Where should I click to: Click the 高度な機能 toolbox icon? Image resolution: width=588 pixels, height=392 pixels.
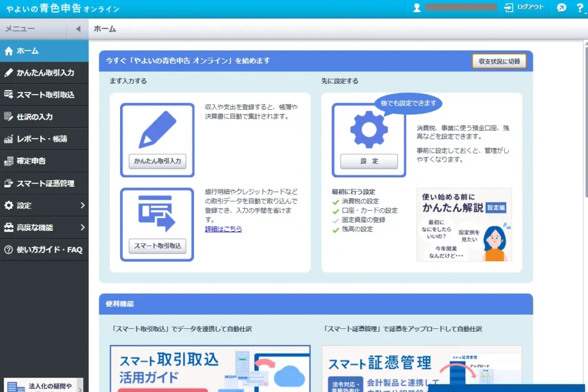(9, 227)
